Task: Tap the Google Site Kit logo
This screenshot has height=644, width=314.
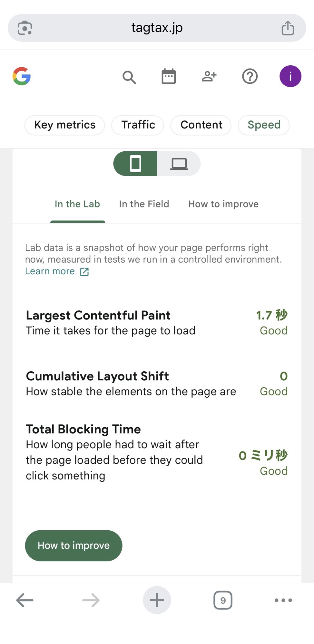Action: [x=22, y=76]
